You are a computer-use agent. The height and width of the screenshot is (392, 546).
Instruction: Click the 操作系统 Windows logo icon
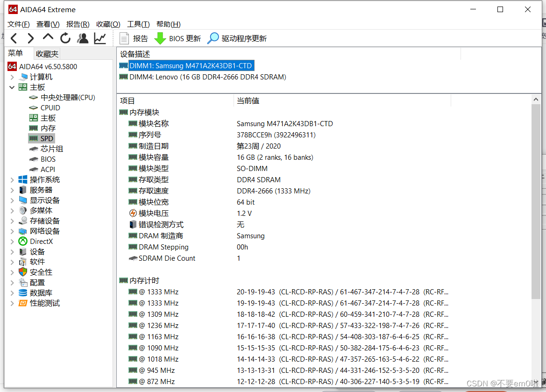click(x=22, y=179)
